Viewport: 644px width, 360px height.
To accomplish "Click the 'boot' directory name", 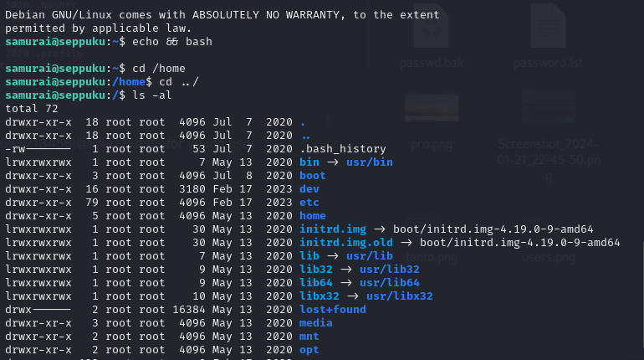I will (313, 175).
